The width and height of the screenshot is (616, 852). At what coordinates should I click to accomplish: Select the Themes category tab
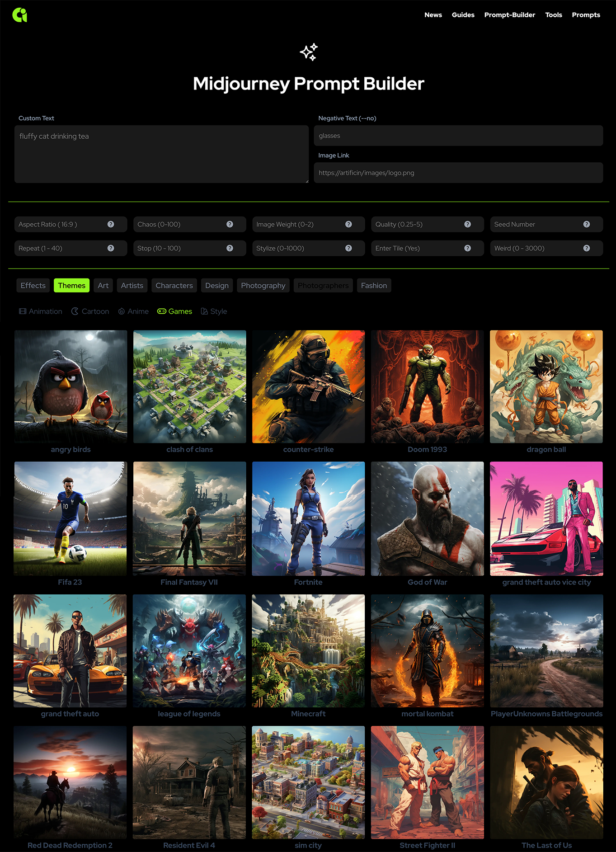(x=71, y=286)
